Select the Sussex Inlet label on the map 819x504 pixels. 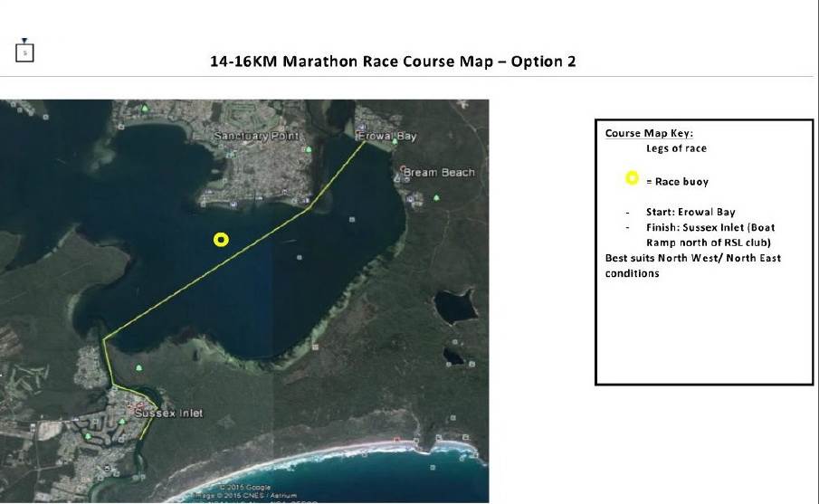(x=168, y=414)
